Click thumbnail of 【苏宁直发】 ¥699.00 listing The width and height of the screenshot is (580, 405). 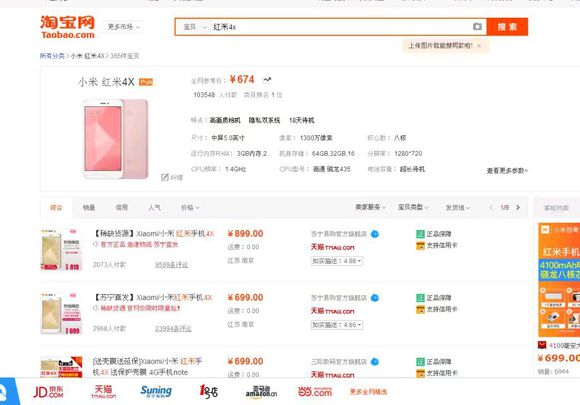(61, 314)
